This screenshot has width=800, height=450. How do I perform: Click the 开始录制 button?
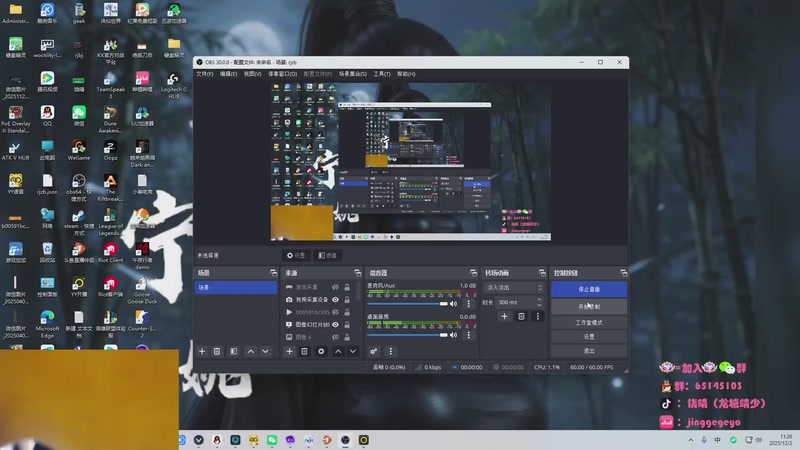point(589,307)
